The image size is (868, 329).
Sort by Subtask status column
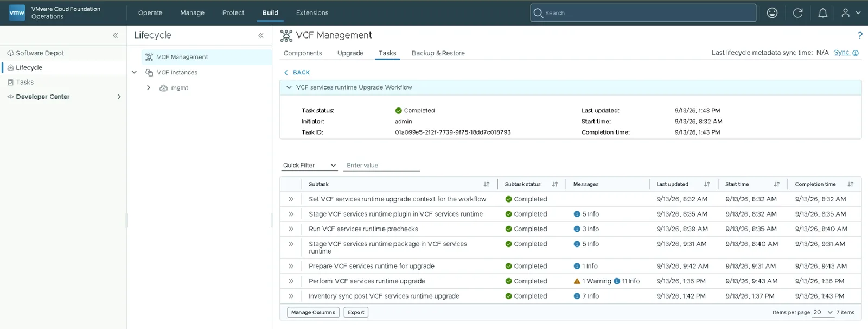tap(555, 184)
